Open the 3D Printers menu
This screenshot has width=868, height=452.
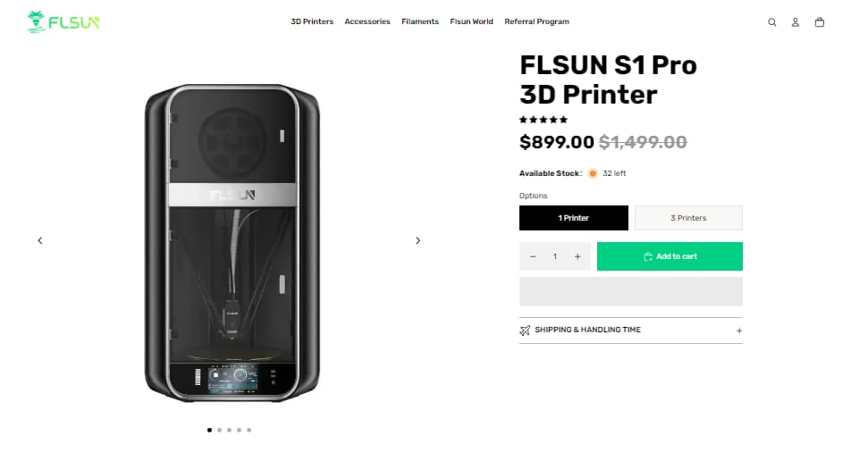pyautogui.click(x=312, y=21)
